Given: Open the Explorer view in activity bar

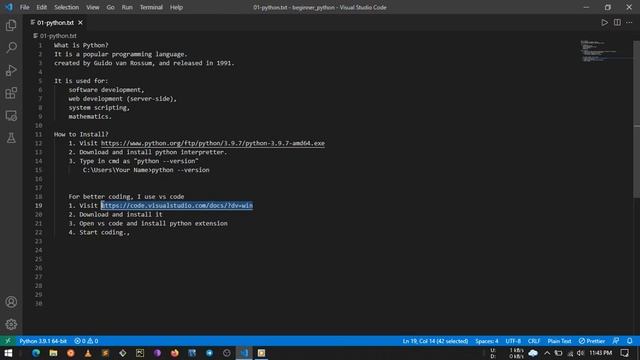Looking at the screenshot, I should tap(11, 25).
